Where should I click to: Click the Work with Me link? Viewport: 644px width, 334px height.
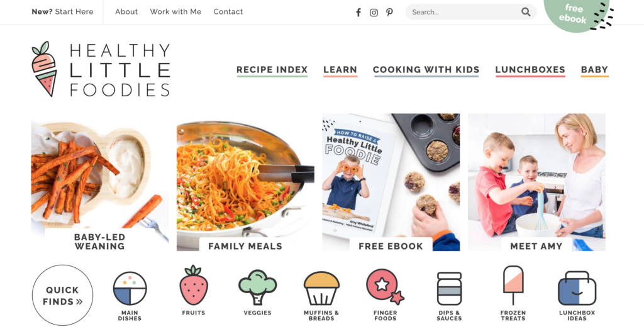coord(175,12)
